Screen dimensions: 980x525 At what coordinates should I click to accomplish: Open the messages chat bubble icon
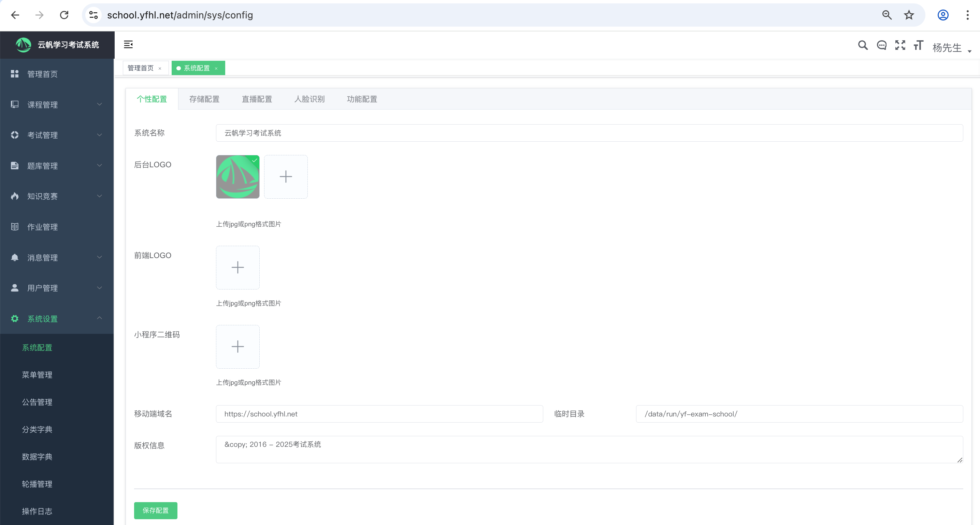pos(881,45)
